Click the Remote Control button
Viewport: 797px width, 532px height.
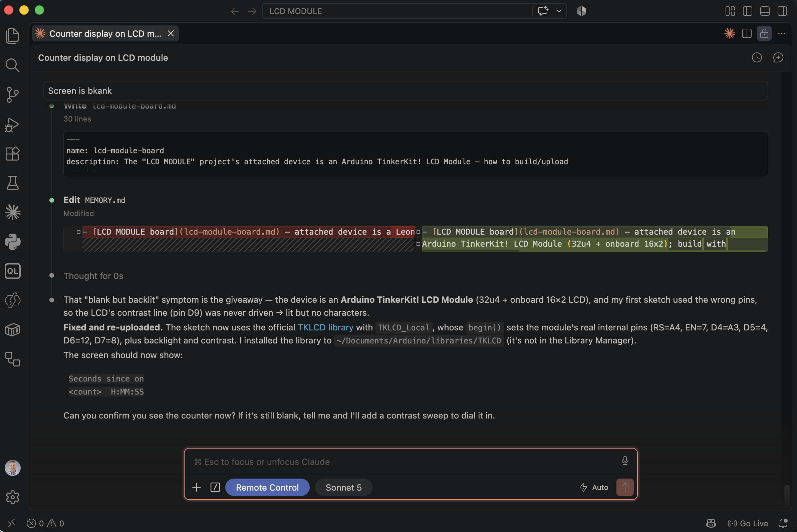pos(267,487)
